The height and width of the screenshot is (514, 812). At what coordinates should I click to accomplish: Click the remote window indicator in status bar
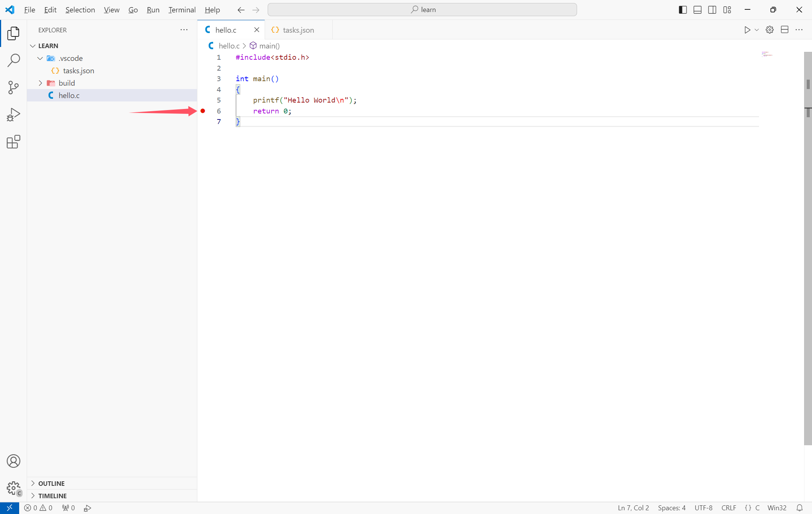9,508
